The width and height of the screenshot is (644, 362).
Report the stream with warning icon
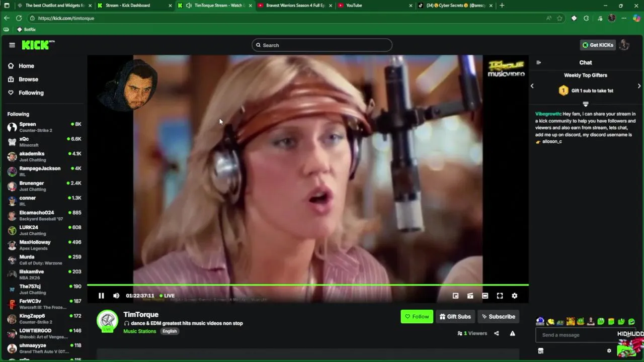tap(512, 333)
